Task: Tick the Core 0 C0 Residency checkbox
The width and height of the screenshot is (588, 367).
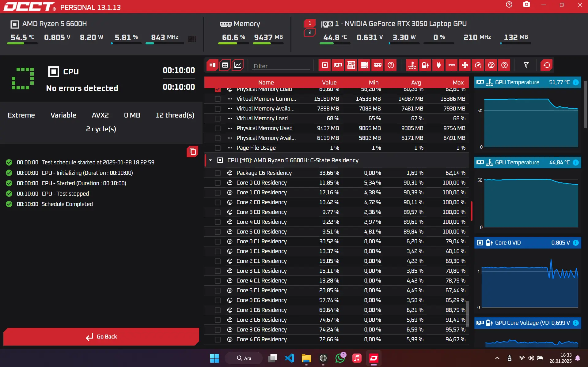Action: 218,183
